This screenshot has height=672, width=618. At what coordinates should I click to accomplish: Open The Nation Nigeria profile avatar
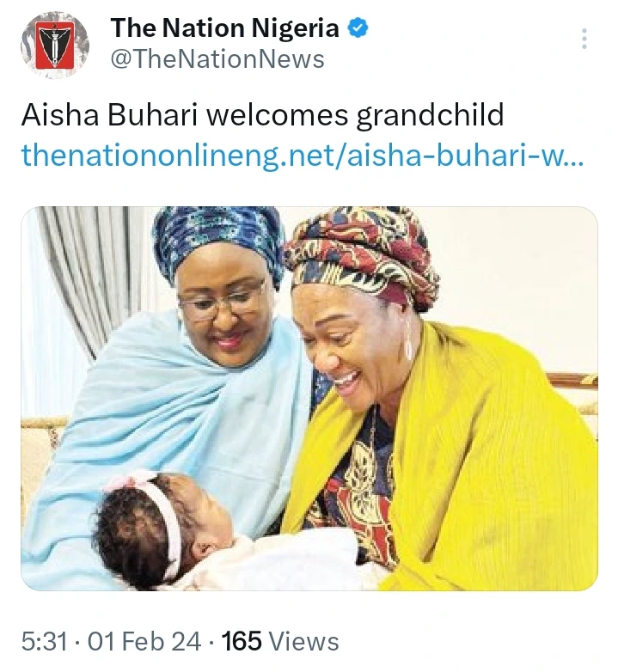click(x=55, y=45)
